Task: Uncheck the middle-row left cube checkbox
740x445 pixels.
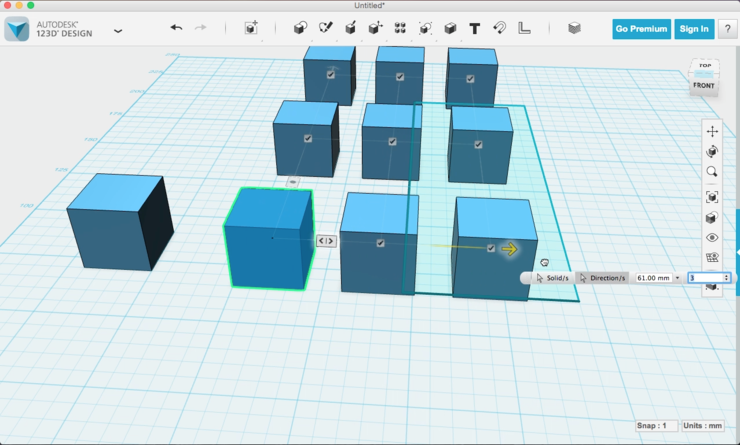Action: click(x=308, y=138)
